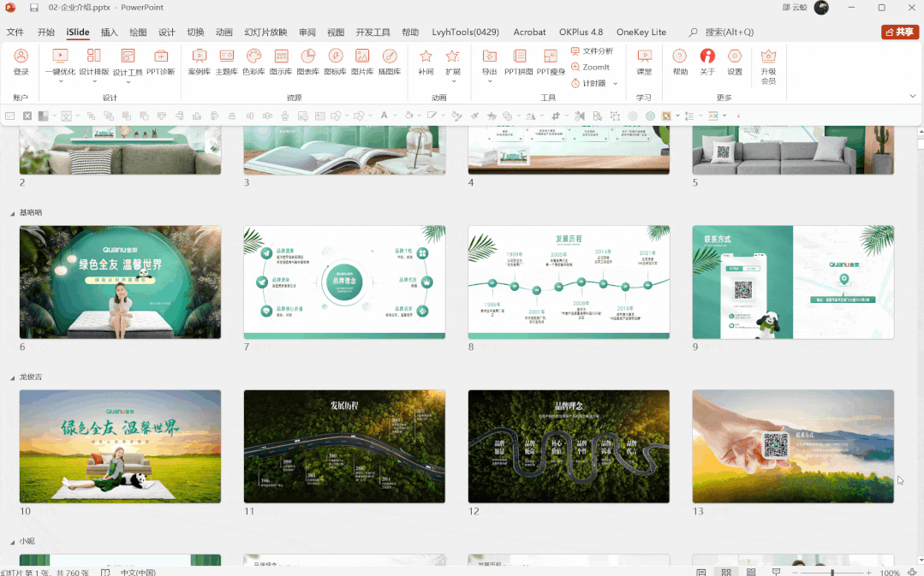Fit slide to window icon
This screenshot has height=576, width=924.
[912, 572]
